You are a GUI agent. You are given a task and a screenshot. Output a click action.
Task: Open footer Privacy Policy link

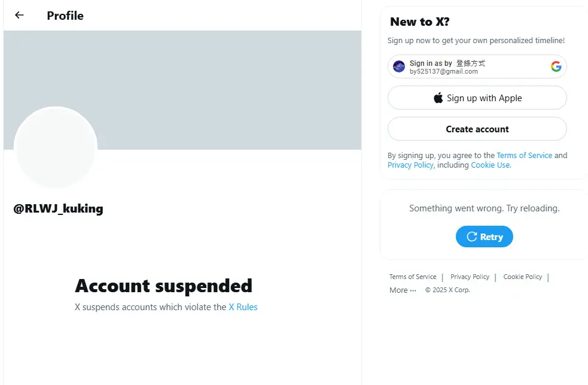coord(470,277)
